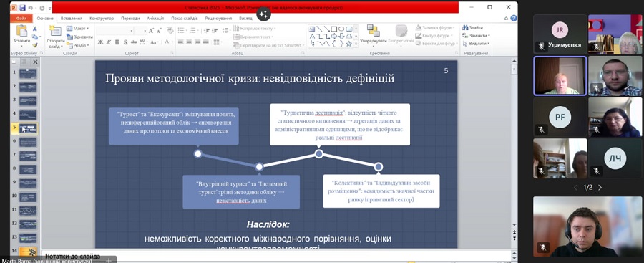Open the Макет layout dropdown
644x263 pixels.
point(77,29)
